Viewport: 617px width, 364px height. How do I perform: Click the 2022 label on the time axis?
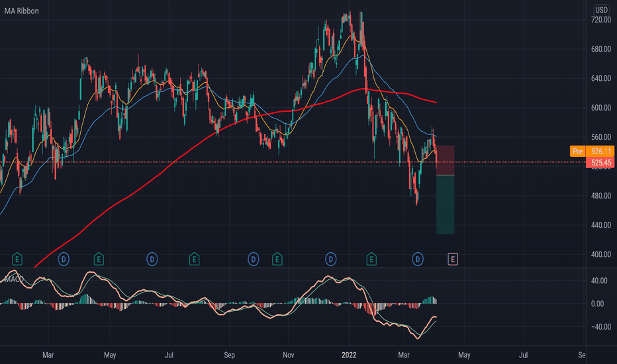coord(349,355)
